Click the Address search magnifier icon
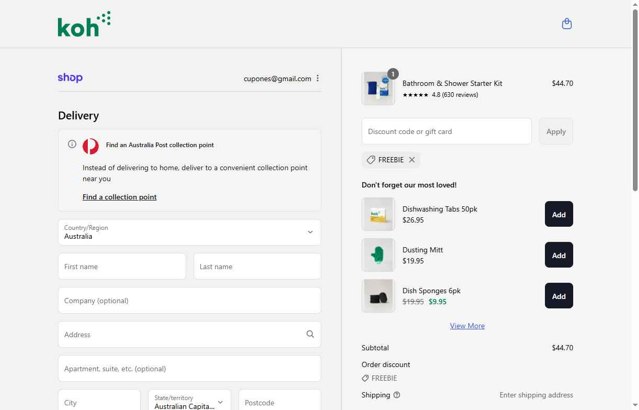 [x=310, y=334]
